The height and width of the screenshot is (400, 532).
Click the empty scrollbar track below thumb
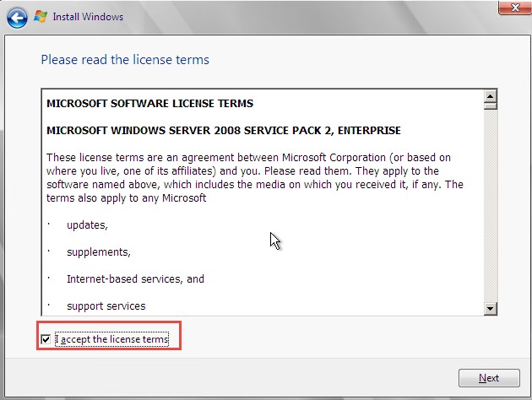click(x=490, y=211)
